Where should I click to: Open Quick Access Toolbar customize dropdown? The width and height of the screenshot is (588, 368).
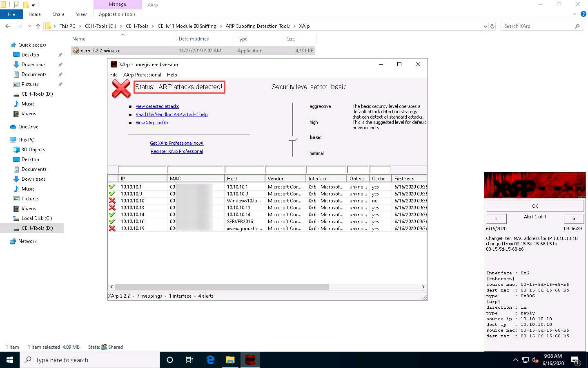point(33,5)
